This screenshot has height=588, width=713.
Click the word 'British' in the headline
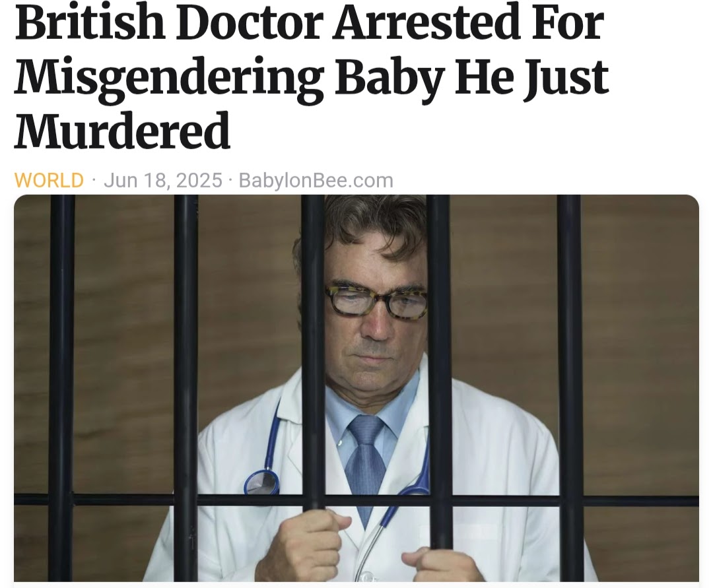pos(90,21)
